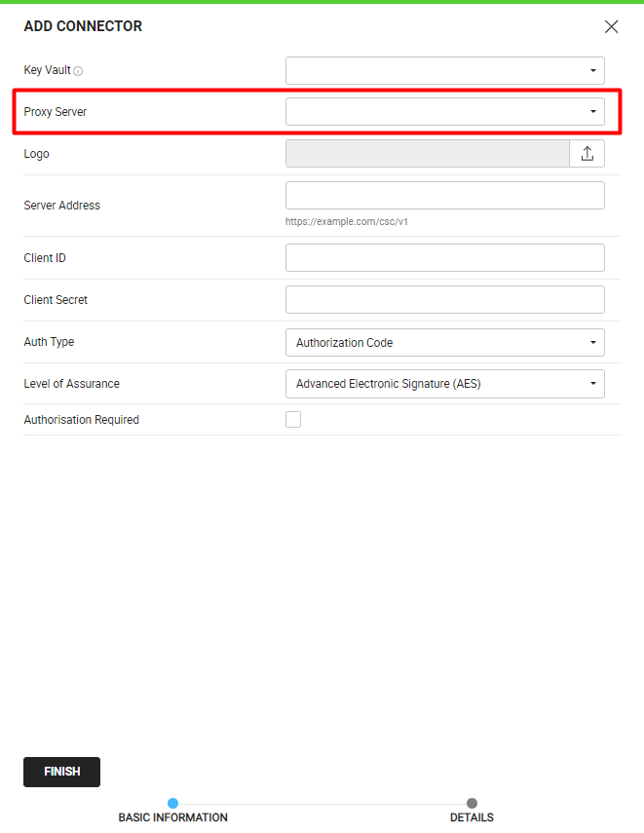644x833 pixels.
Task: Select the Basic Information step label
Action: coord(172,817)
